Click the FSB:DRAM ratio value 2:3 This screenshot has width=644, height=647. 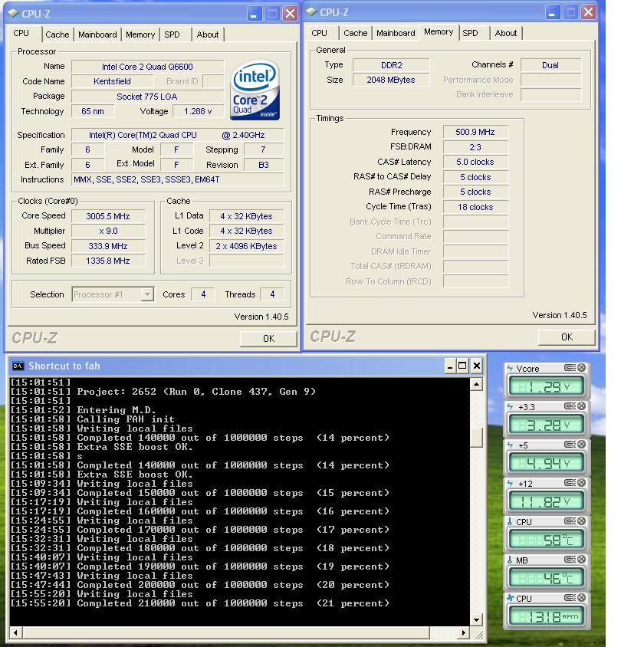click(475, 147)
